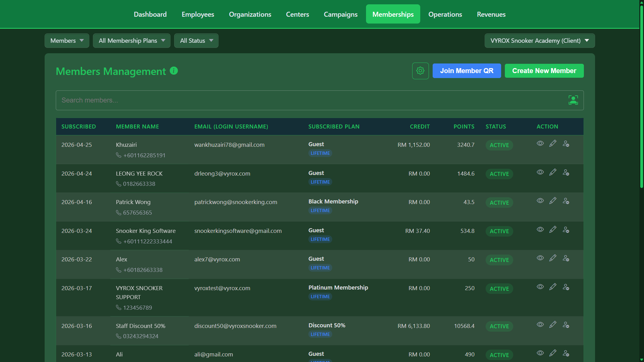Select the Campaigns tab
This screenshot has height=362, width=644.
tap(341, 14)
